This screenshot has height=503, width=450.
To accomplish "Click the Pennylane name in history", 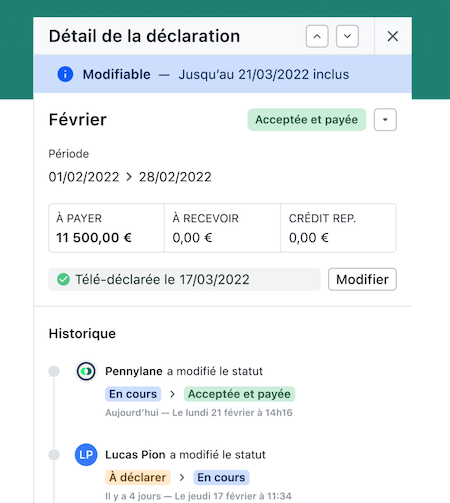I will pyautogui.click(x=134, y=371).
